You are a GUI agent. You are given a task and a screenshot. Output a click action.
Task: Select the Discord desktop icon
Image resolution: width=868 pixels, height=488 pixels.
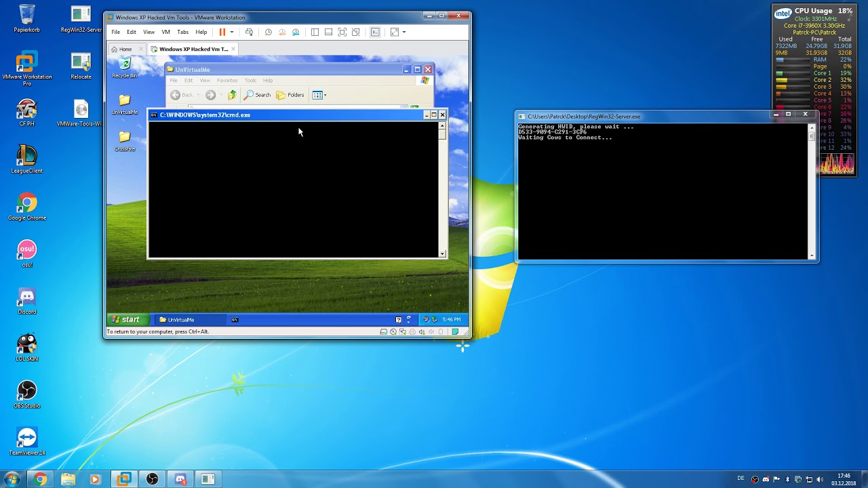(x=27, y=301)
